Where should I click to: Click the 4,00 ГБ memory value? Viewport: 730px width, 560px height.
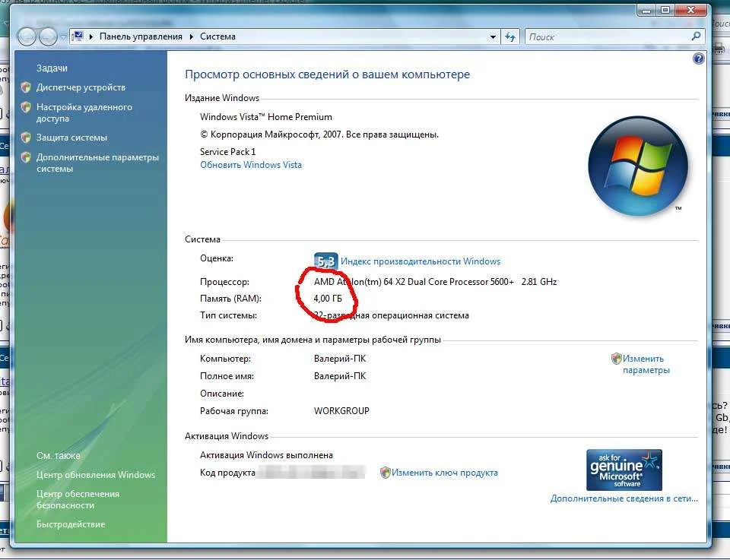pyautogui.click(x=328, y=299)
